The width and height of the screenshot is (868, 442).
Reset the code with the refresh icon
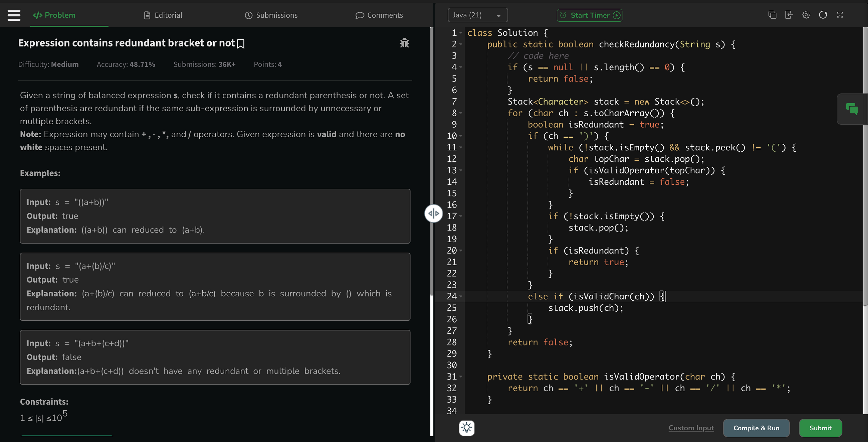coord(823,15)
